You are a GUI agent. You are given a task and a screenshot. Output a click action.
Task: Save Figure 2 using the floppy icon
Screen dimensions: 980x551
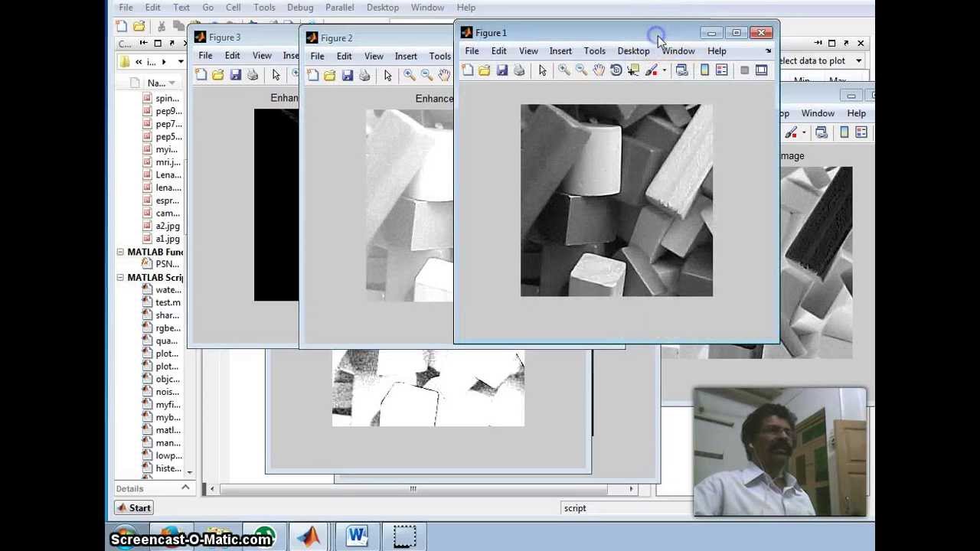pyautogui.click(x=348, y=75)
